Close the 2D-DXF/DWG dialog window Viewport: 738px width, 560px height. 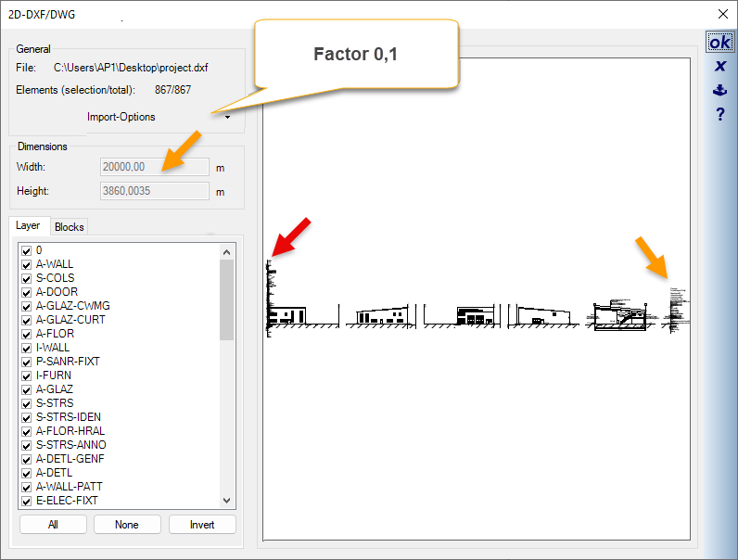coord(723,14)
